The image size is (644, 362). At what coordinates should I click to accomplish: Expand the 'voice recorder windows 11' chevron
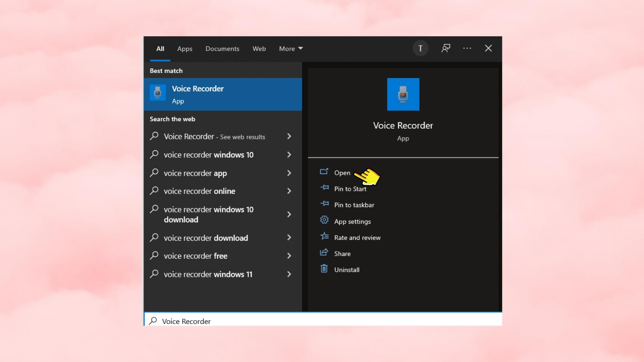(x=289, y=274)
